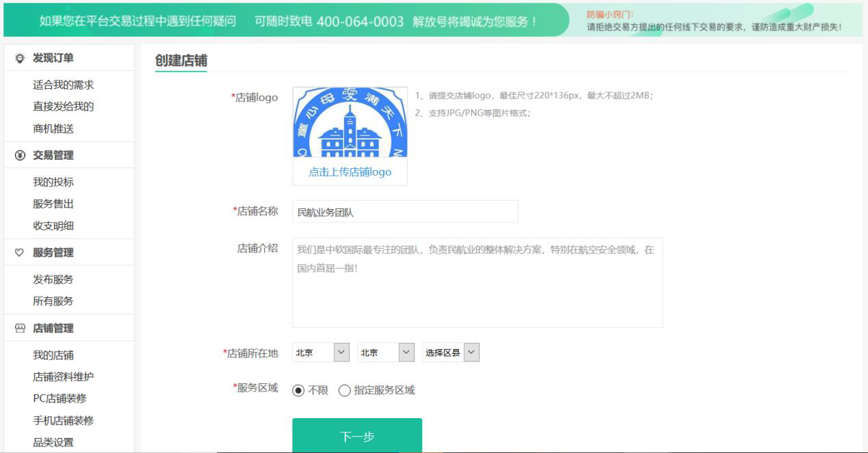Open 发布服务 in the sidebar

pos(53,279)
